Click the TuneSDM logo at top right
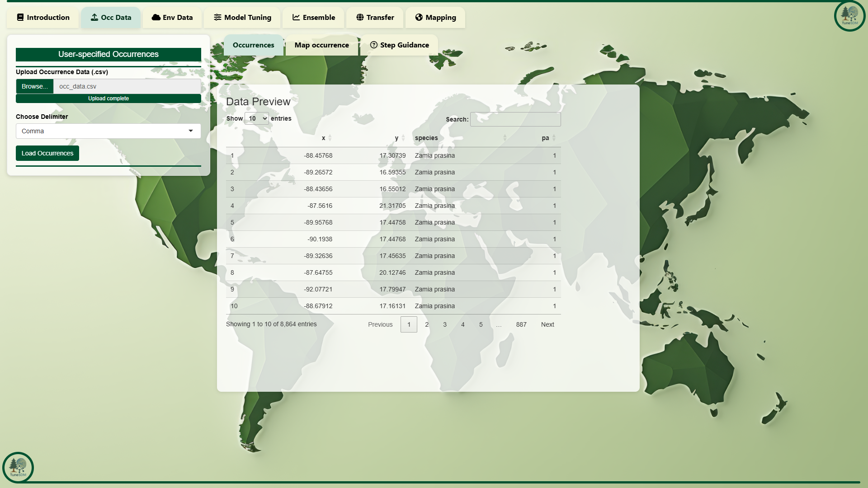Screen dimensions: 868x488 [849, 16]
